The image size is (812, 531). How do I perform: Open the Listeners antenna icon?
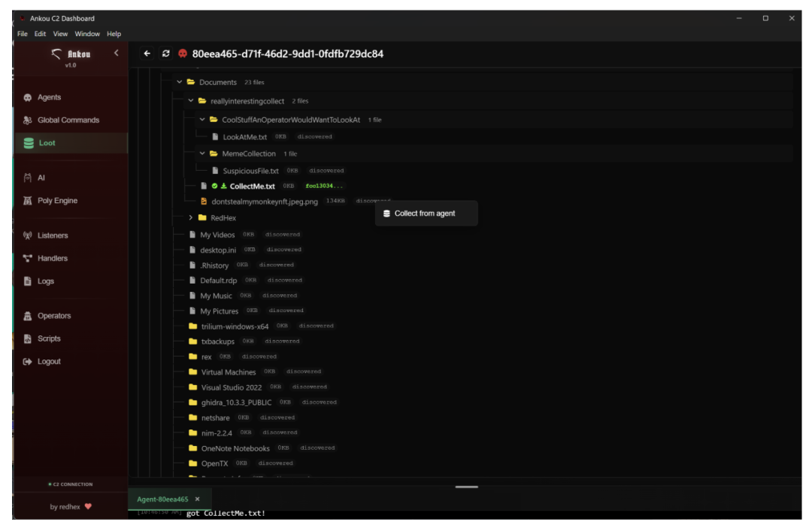[x=28, y=235]
